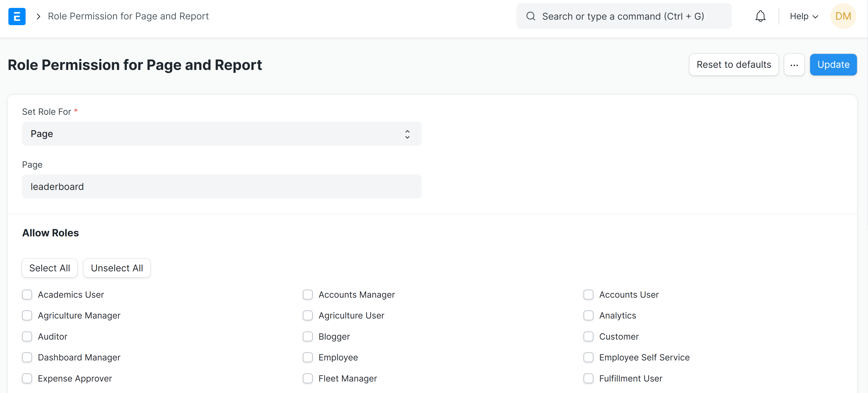Check the Fleet Manager checkbox
The width and height of the screenshot is (868, 393).
coord(308,378)
